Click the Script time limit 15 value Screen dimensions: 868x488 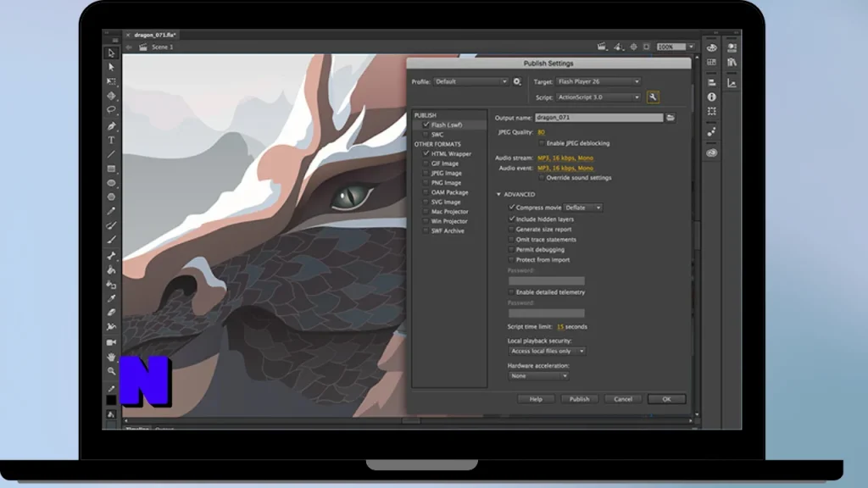pos(560,327)
